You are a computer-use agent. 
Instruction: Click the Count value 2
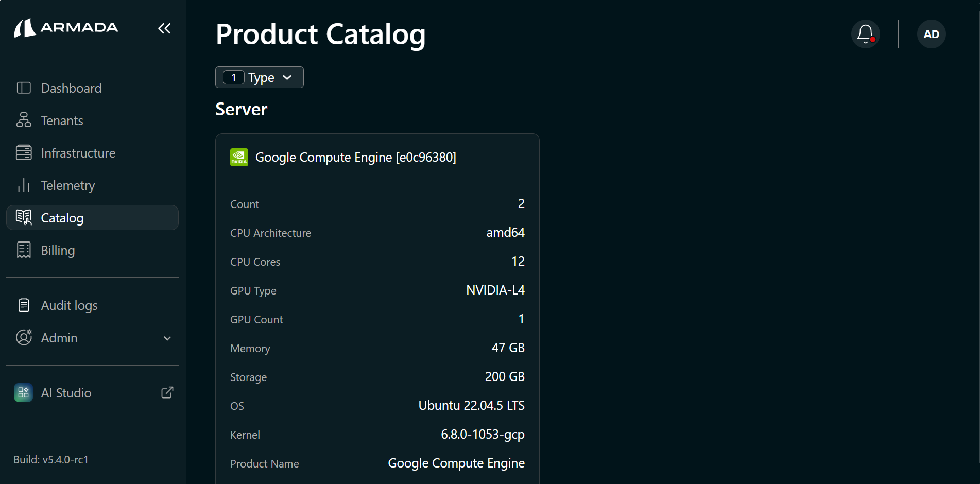coord(521,203)
